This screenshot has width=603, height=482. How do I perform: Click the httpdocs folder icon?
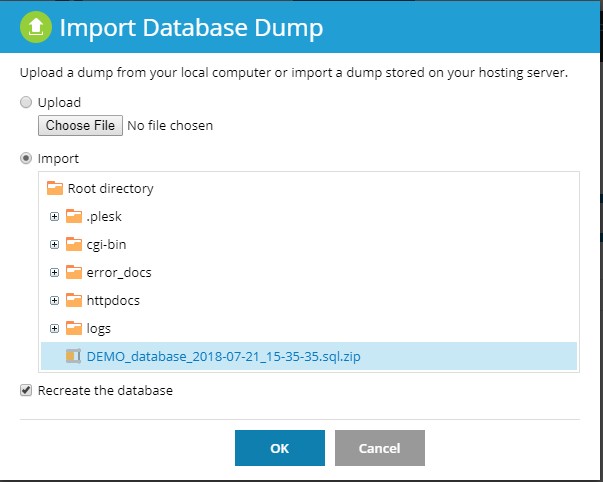pyautogui.click(x=73, y=300)
